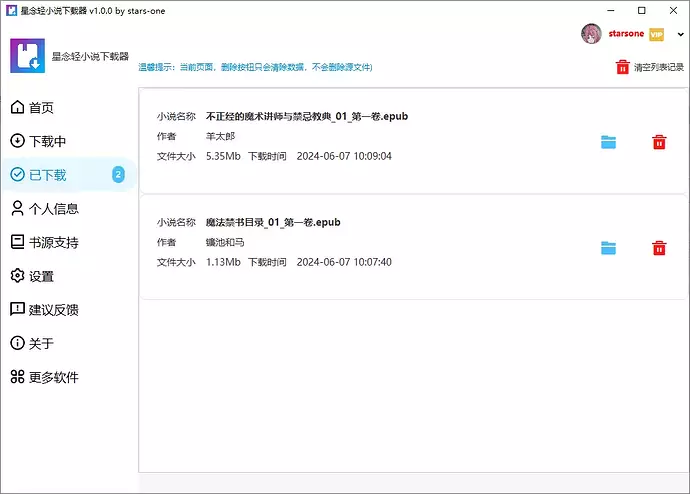690x494 pixels.
Task: Open folder for 魔法禁书目录 epub
Action: [x=608, y=248]
